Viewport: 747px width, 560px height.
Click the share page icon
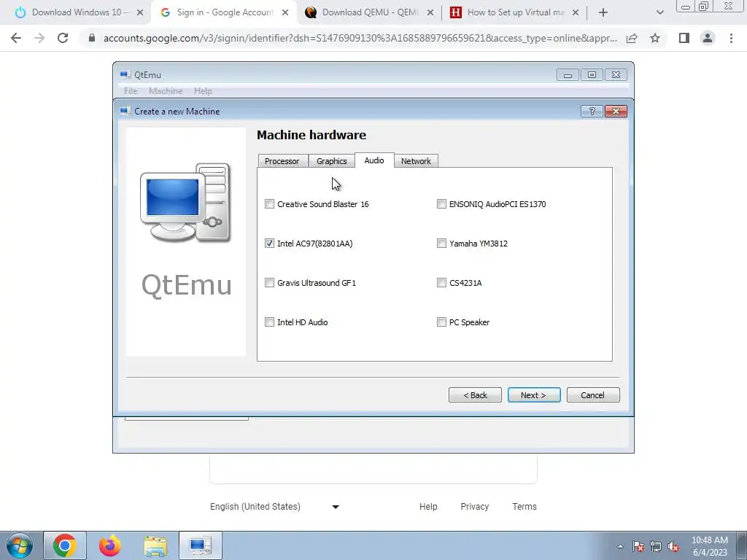(632, 38)
